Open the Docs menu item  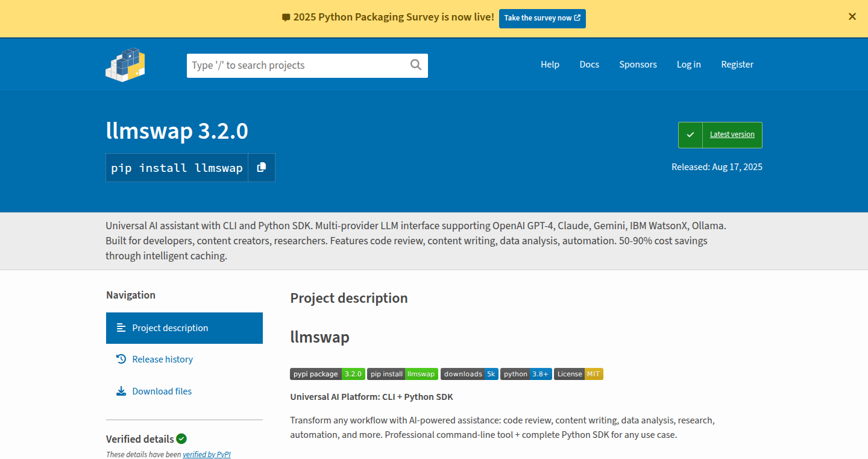tap(590, 65)
